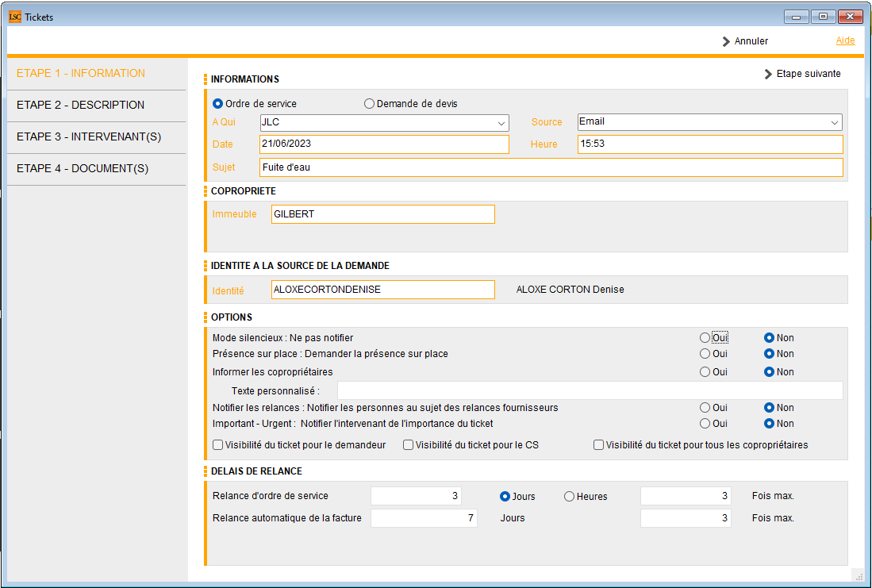Open the A Qui dropdown showing JLC
The width and height of the screenshot is (872, 588).
384,123
